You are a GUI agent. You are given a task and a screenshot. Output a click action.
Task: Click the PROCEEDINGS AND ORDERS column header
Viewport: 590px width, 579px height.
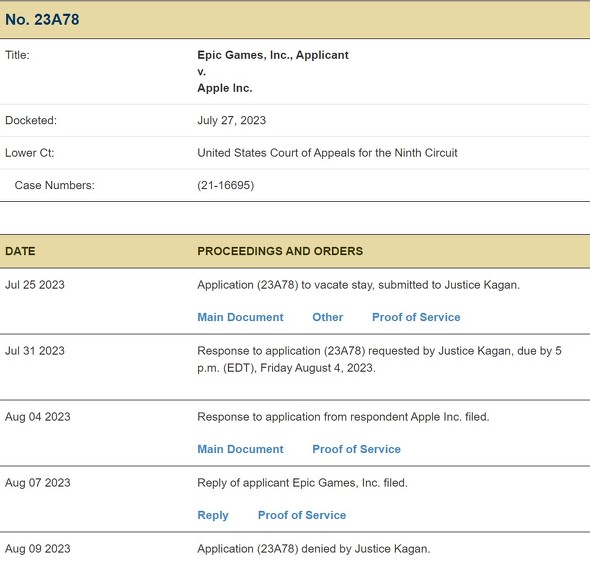[x=280, y=251]
